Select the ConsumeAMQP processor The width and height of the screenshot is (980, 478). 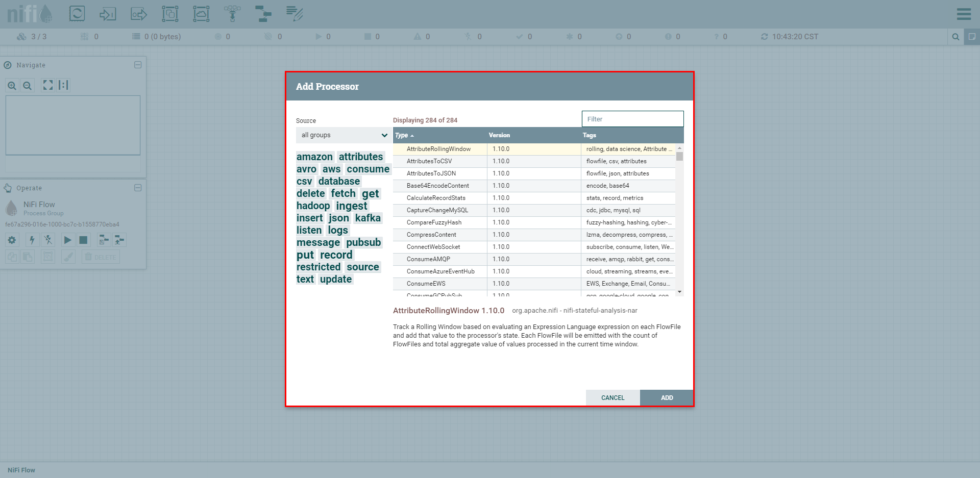[534, 259]
